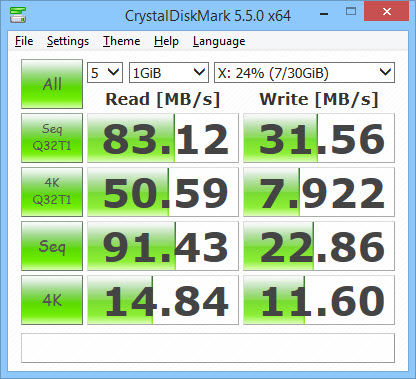The height and width of the screenshot is (379, 416).
Task: Click the Read [MB/s] column header
Action: pos(163,99)
